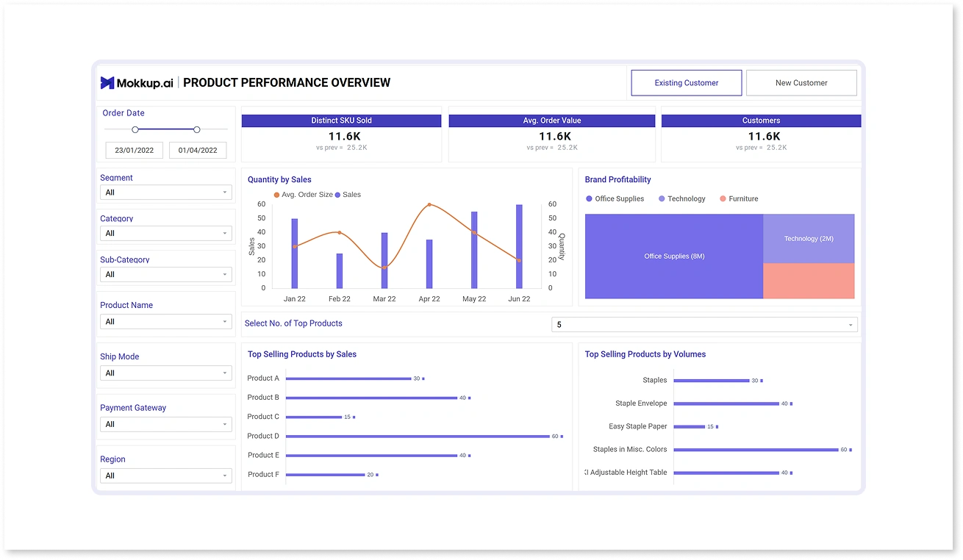The height and width of the screenshot is (560, 963).
Task: Click the Mokkup.ai logo icon
Action: point(107,83)
